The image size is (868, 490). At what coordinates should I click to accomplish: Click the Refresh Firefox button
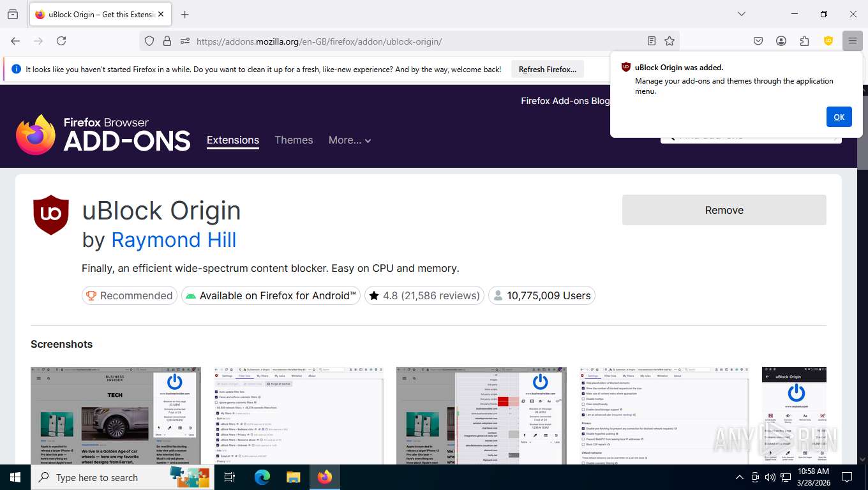click(548, 70)
